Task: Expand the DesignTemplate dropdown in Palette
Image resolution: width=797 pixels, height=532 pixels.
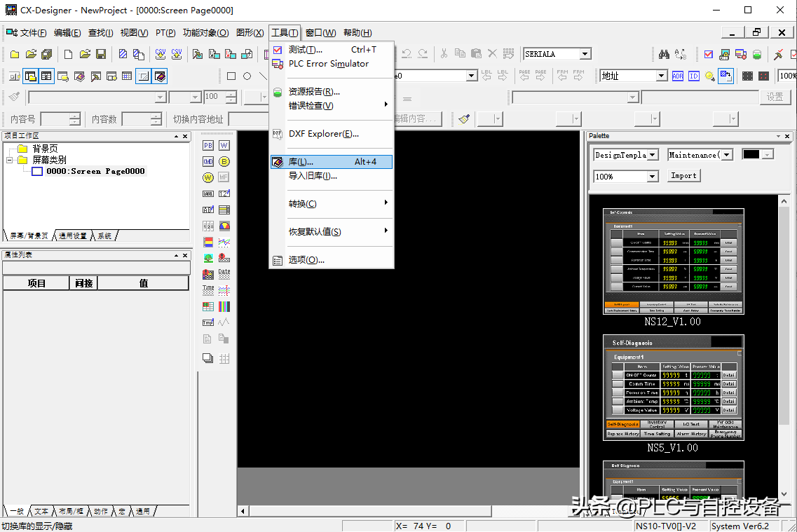Action: 652,155
